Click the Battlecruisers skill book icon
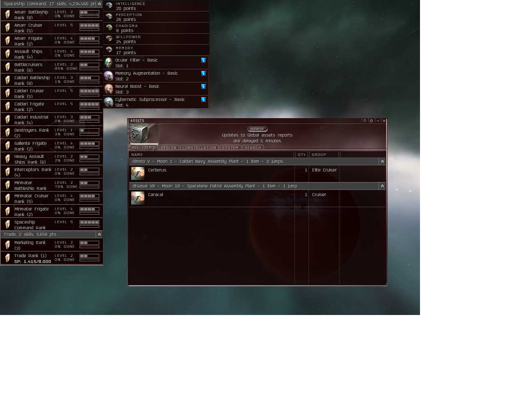The image size is (525, 420). click(7, 67)
